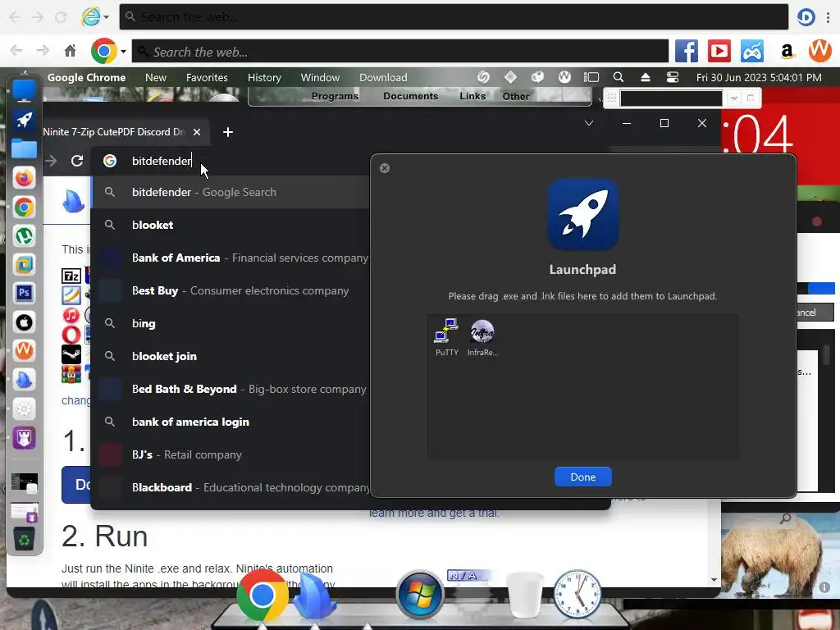
Task: Open Photoshop from the left dock
Action: 24,293
